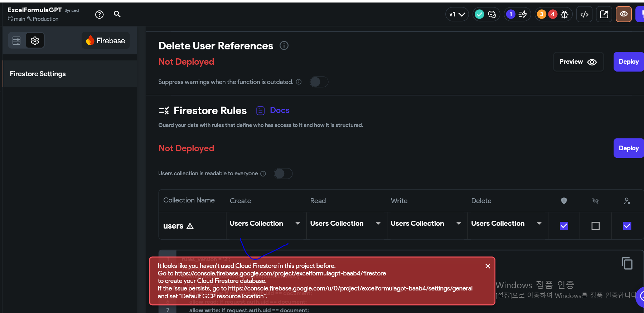Click the Create column header
The width and height of the screenshot is (644, 313).
coord(240,201)
